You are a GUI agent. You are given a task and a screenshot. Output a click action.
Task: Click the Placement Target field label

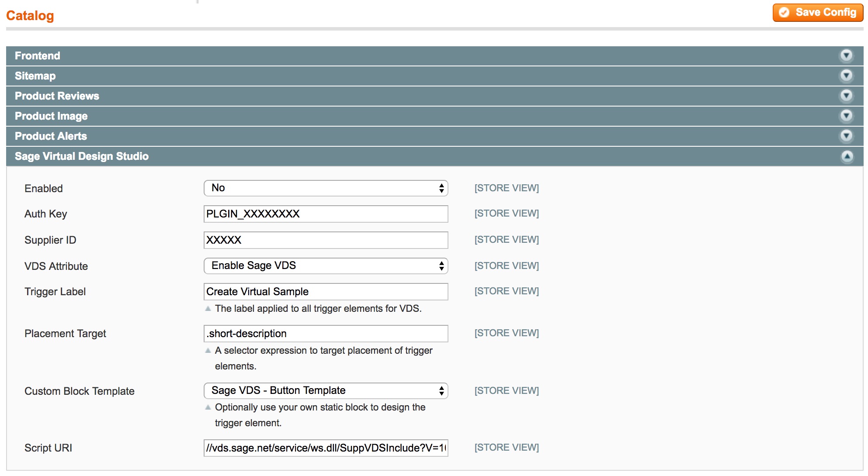(x=65, y=334)
